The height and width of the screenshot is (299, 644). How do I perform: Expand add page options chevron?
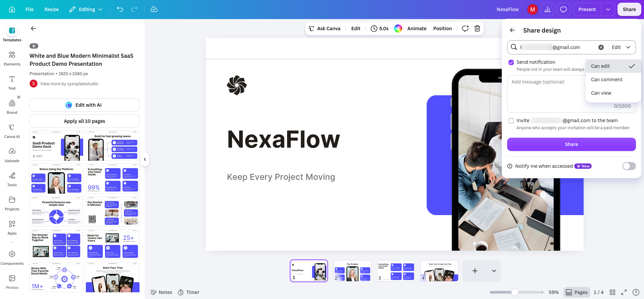pos(494,271)
